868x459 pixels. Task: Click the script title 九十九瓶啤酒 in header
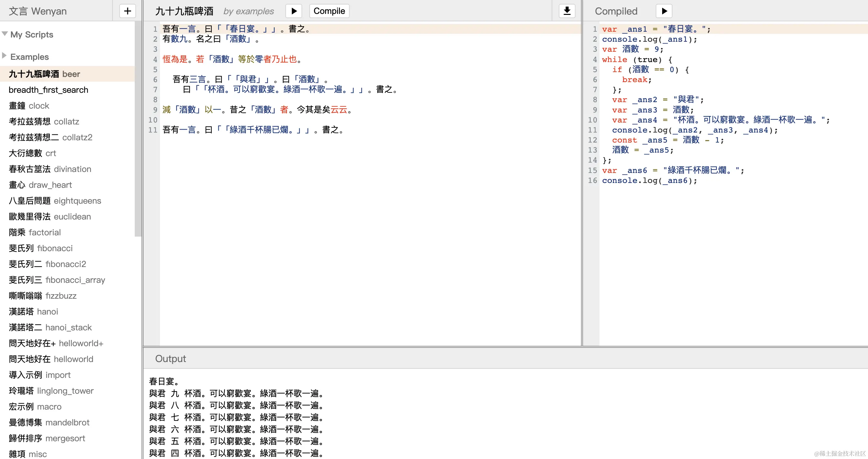point(184,11)
